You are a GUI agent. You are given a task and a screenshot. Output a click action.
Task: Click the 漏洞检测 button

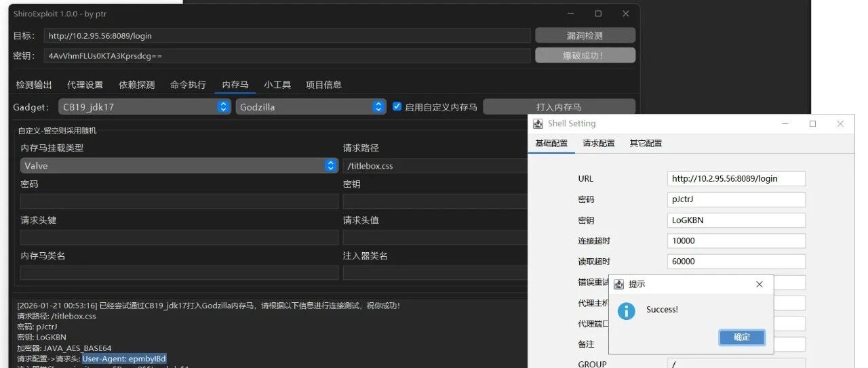pyautogui.click(x=585, y=35)
